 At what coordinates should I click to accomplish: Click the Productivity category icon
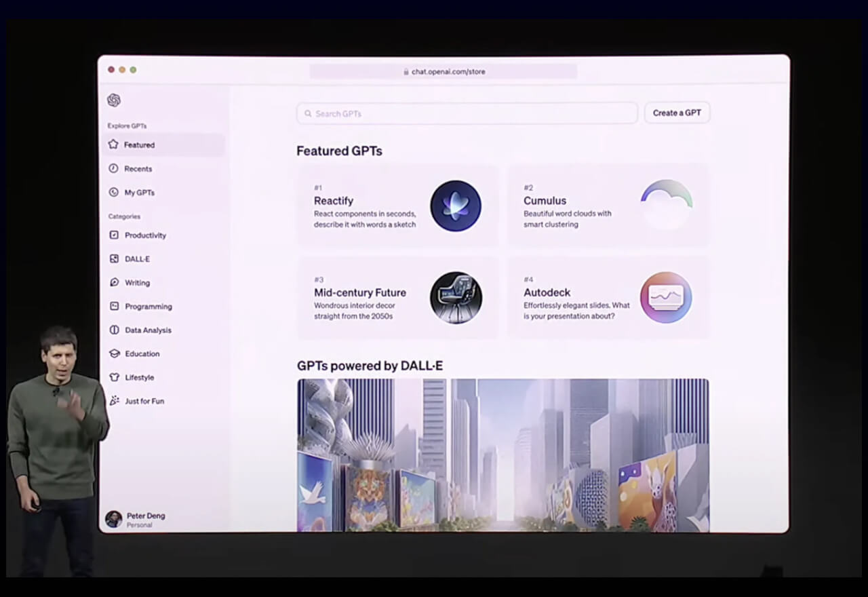pyautogui.click(x=114, y=235)
